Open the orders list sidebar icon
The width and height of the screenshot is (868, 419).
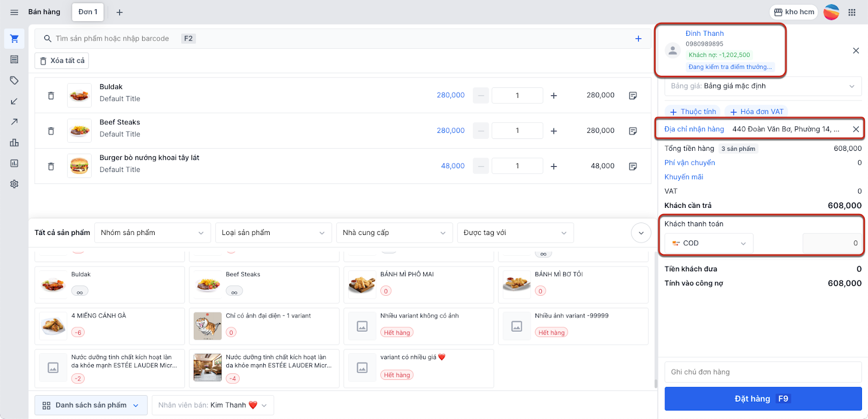(14, 59)
